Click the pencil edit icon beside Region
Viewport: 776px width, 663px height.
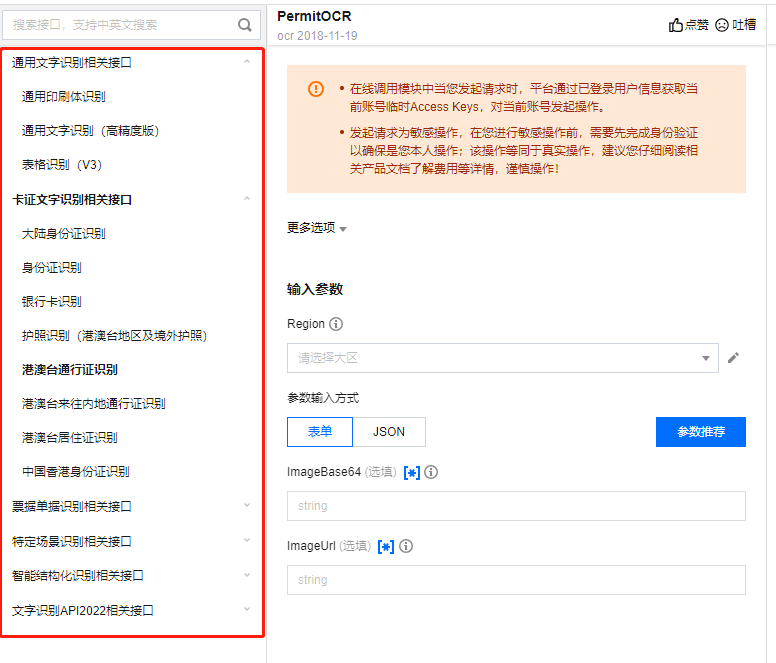pos(733,358)
